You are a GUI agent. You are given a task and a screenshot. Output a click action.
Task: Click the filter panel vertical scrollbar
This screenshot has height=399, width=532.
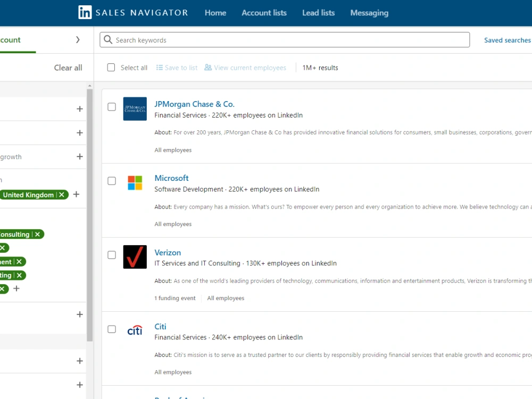pos(89,215)
